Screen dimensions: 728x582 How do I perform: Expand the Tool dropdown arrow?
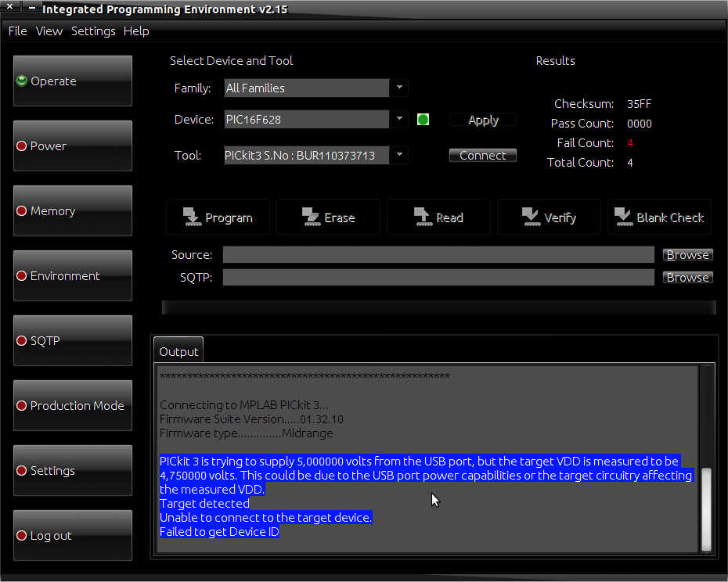(399, 155)
